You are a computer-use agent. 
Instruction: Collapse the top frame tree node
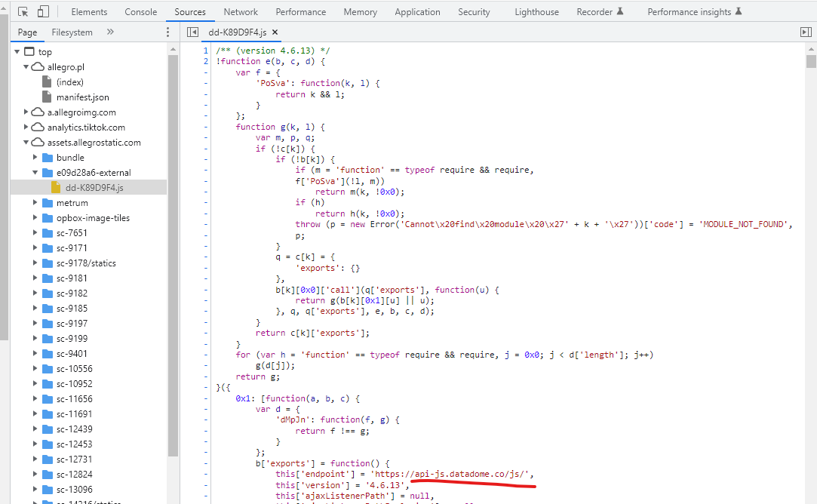click(17, 52)
